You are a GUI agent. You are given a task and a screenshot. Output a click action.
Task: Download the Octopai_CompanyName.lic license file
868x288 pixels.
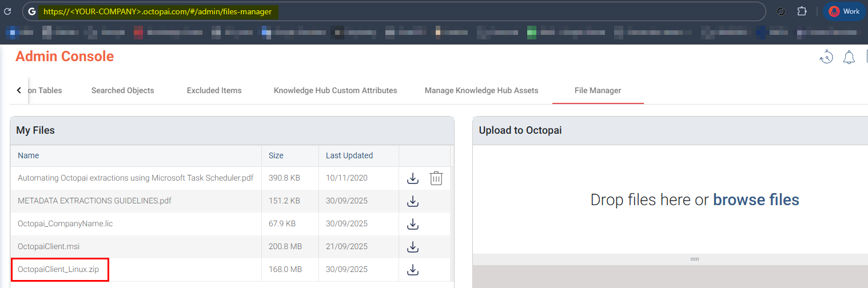click(x=413, y=224)
